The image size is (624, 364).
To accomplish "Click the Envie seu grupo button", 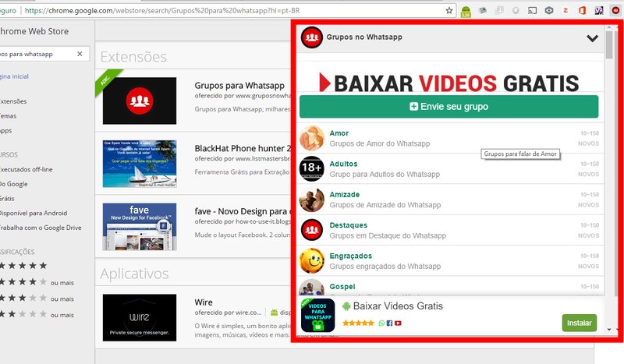I will pyautogui.click(x=449, y=106).
